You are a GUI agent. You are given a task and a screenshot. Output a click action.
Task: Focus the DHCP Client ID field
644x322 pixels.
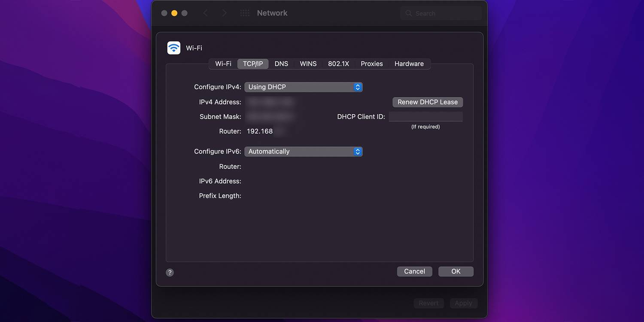coord(425,117)
